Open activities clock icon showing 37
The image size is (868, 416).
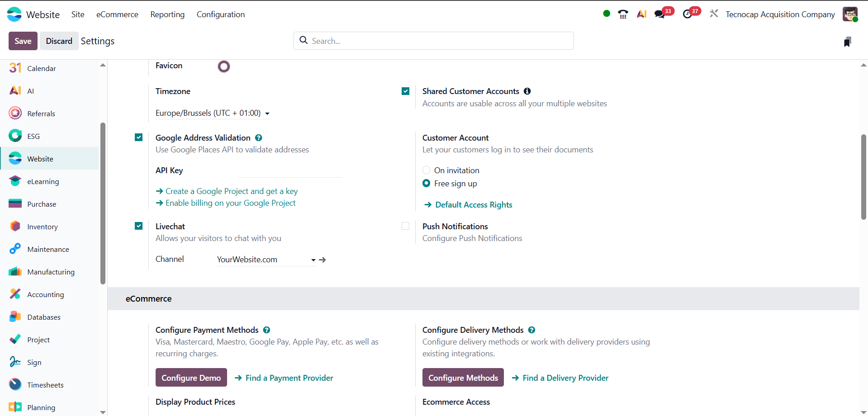click(x=688, y=14)
